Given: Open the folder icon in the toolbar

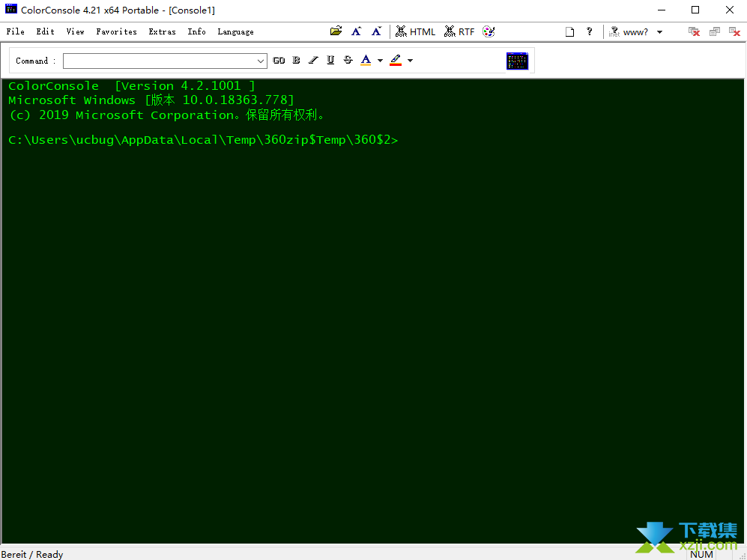Looking at the screenshot, I should 336,31.
